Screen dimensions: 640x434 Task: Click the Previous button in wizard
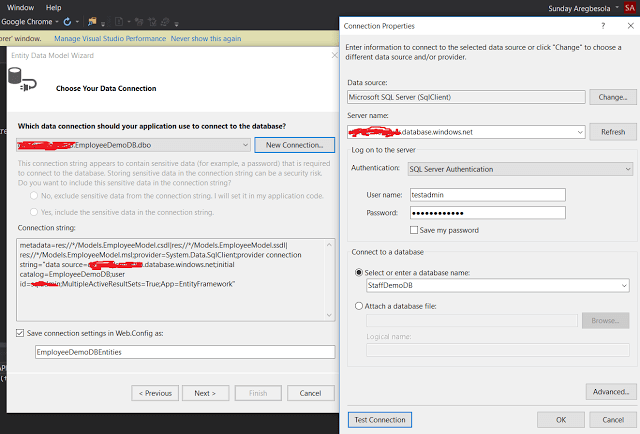[x=155, y=393]
